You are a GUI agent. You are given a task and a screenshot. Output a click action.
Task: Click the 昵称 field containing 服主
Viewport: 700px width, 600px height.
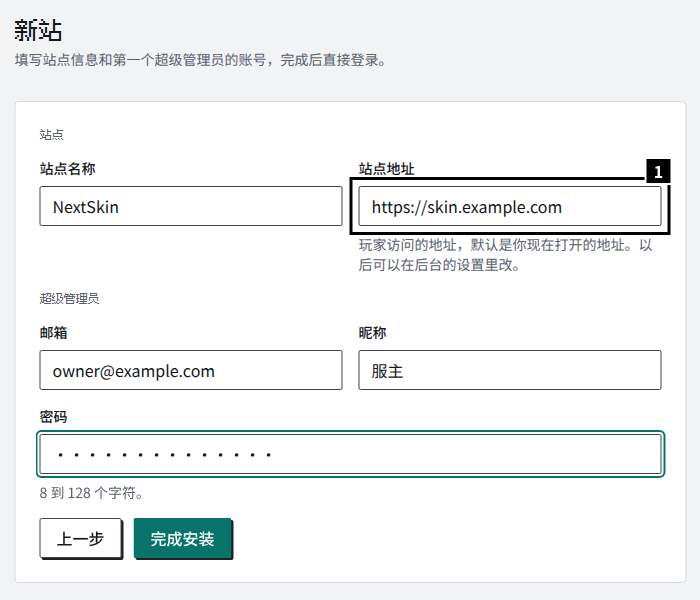click(510, 370)
